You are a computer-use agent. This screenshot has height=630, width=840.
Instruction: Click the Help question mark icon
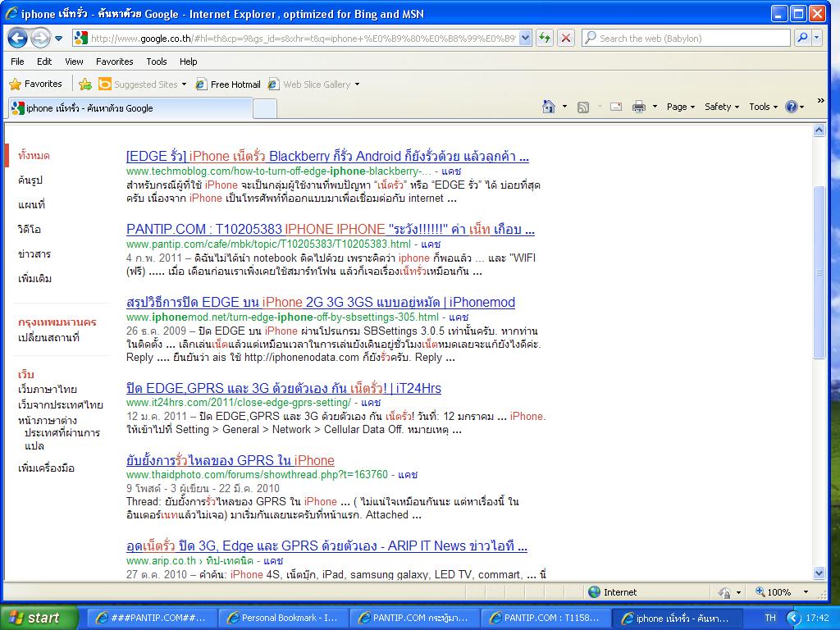click(x=792, y=107)
